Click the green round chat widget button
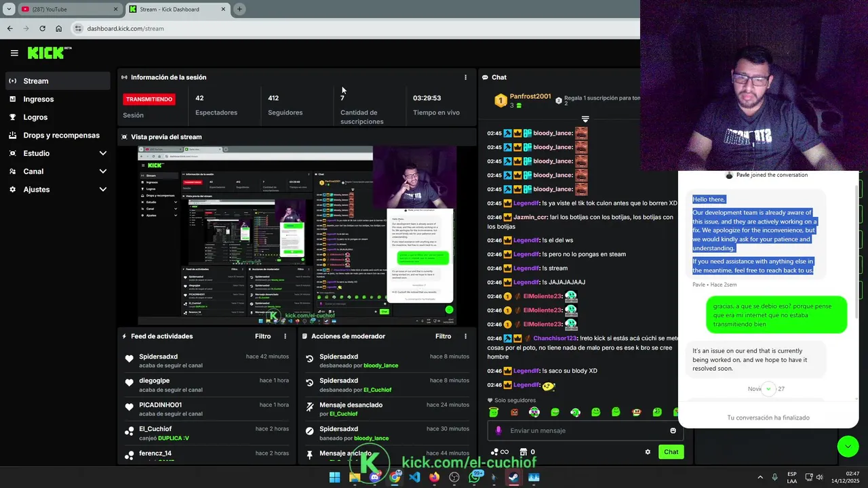This screenshot has width=868, height=488. click(x=848, y=446)
